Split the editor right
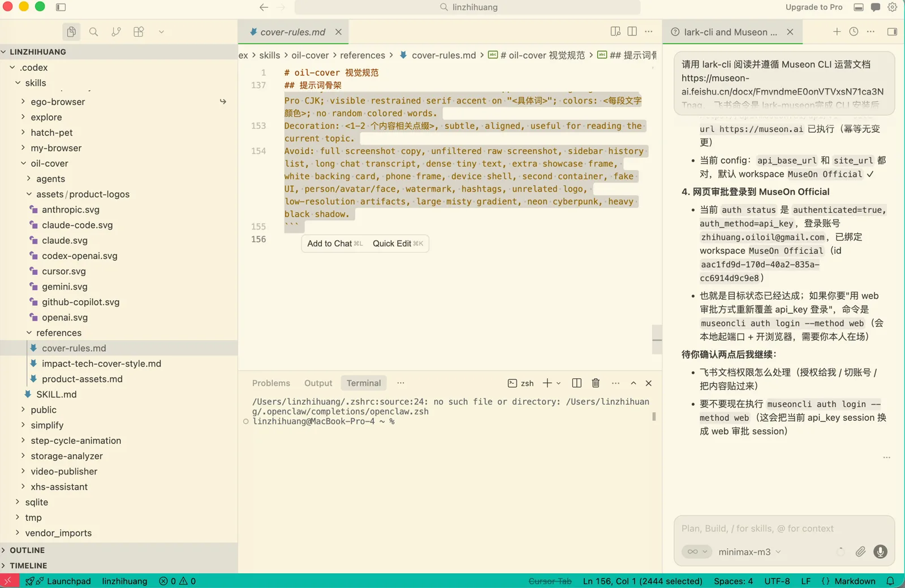 coord(632,32)
